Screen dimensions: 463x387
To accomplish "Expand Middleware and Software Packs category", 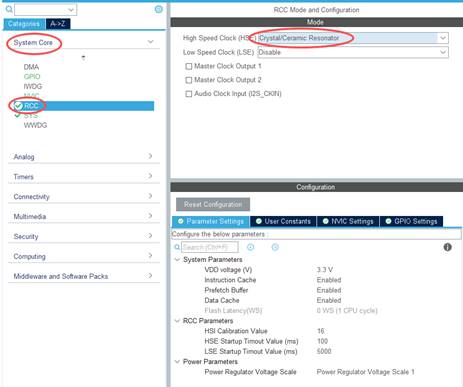I will (x=150, y=276).
